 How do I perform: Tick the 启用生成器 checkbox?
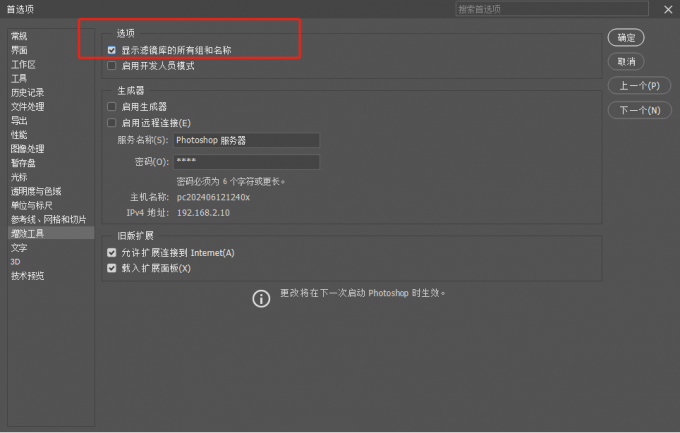coord(112,107)
